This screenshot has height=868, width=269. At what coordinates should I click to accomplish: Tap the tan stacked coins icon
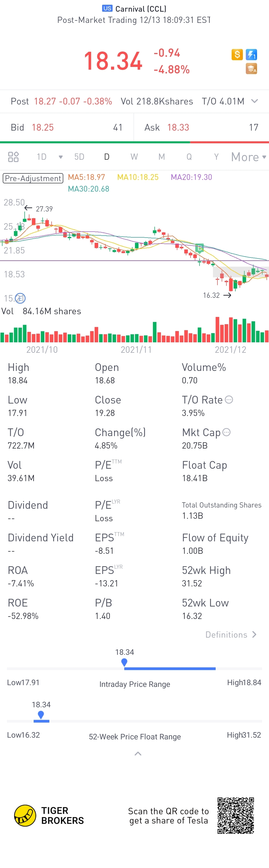tap(251, 69)
